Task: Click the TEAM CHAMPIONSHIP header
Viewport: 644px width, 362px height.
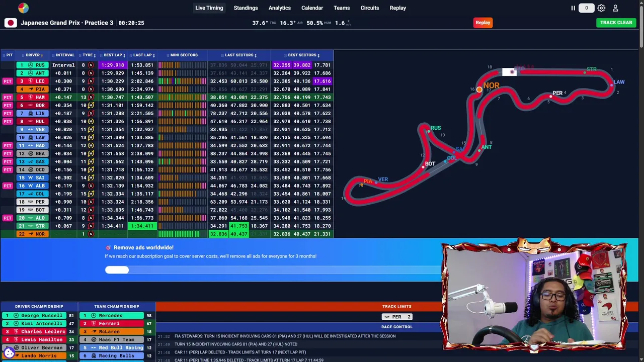Action: click(117, 306)
